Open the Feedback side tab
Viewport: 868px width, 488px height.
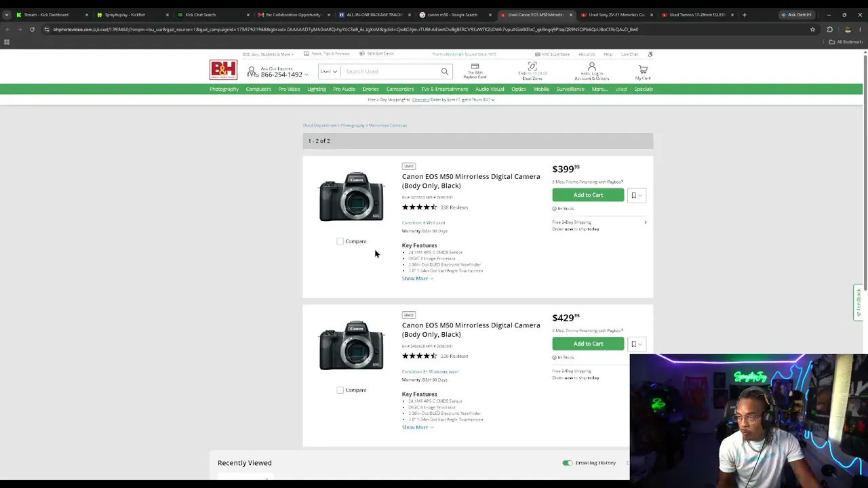point(858,302)
